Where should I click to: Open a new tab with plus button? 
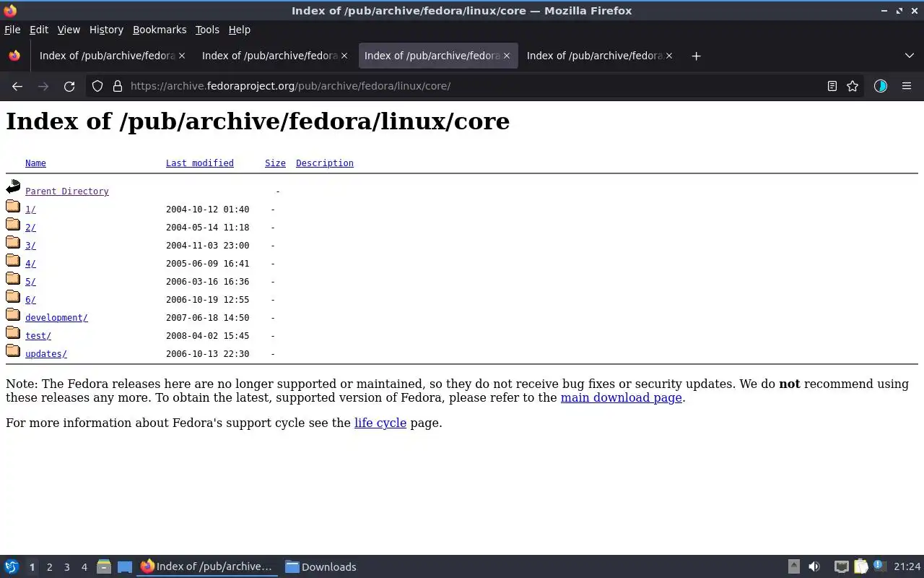click(x=696, y=56)
